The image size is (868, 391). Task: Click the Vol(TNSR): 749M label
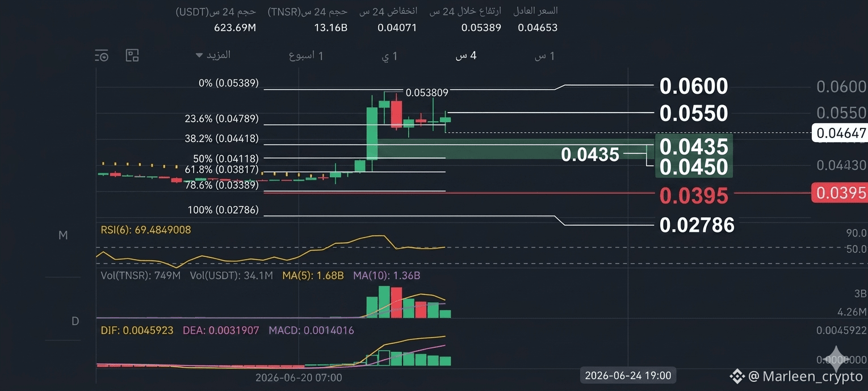point(141,276)
